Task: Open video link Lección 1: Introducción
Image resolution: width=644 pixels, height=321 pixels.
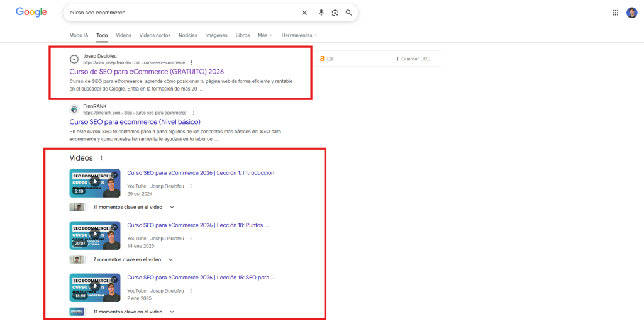Action: click(x=201, y=173)
